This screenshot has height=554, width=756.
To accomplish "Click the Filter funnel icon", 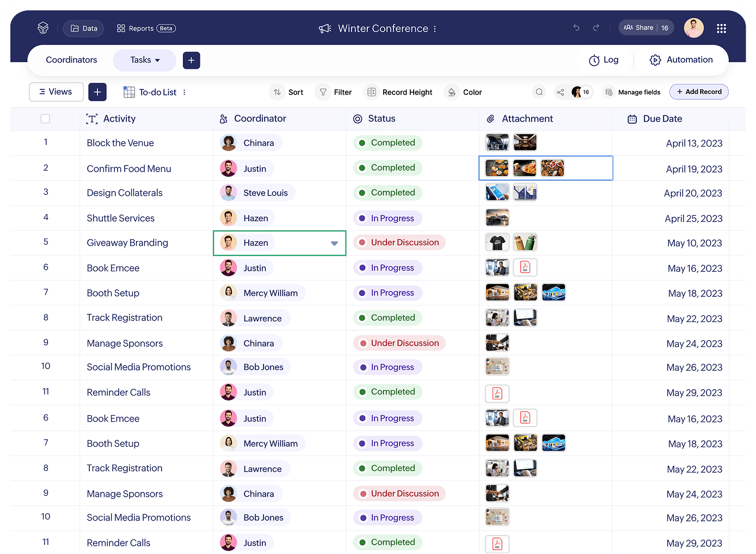I will (323, 92).
